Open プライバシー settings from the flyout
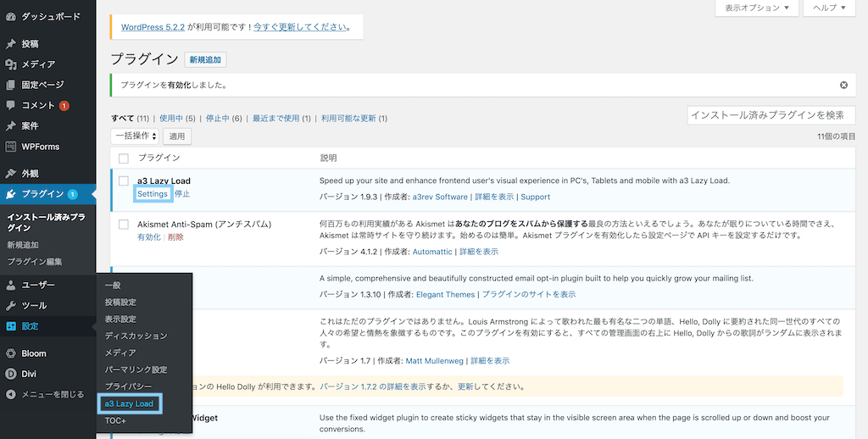This screenshot has width=868, height=439. tap(129, 386)
